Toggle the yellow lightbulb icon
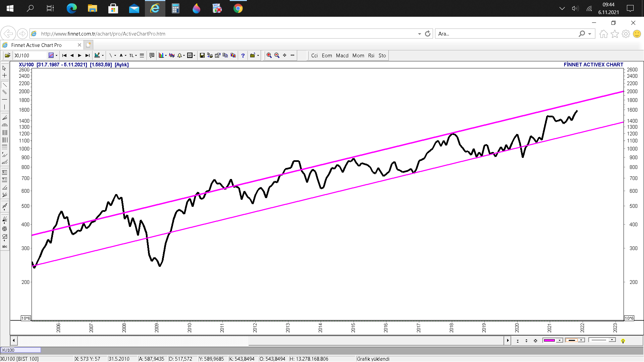 623,341
